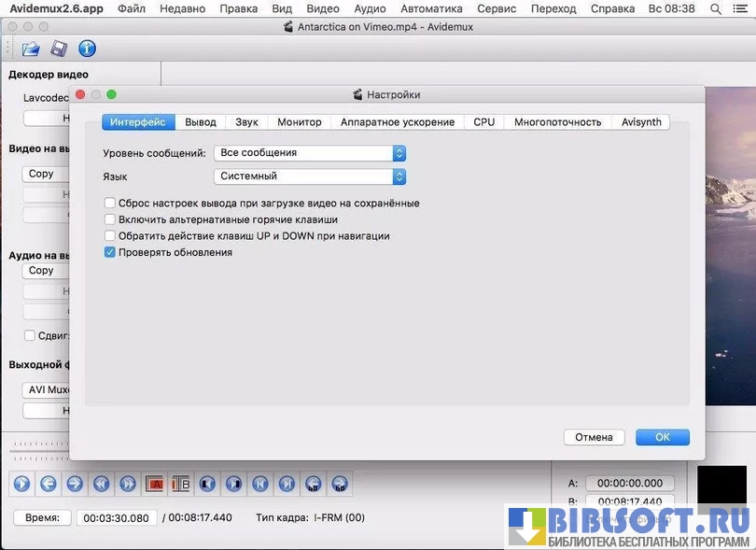Go to next keyframe double-arrow icon
Screen dimensions: 756x550
128,484
